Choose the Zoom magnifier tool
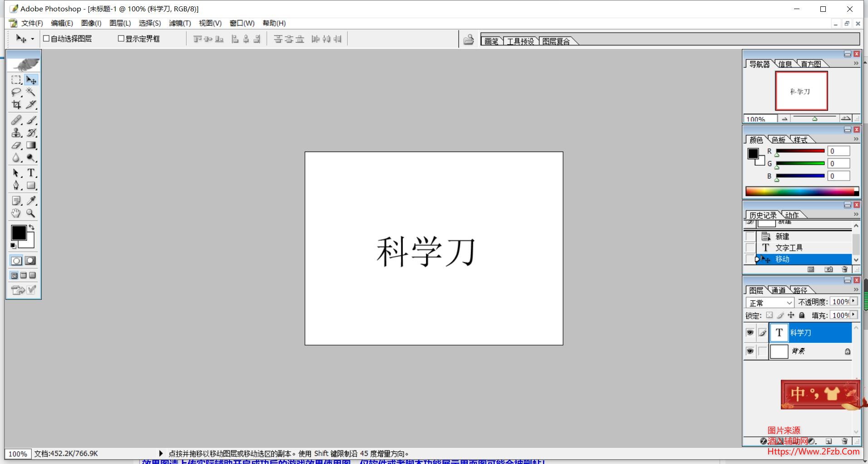The height and width of the screenshot is (464, 868). (31, 213)
